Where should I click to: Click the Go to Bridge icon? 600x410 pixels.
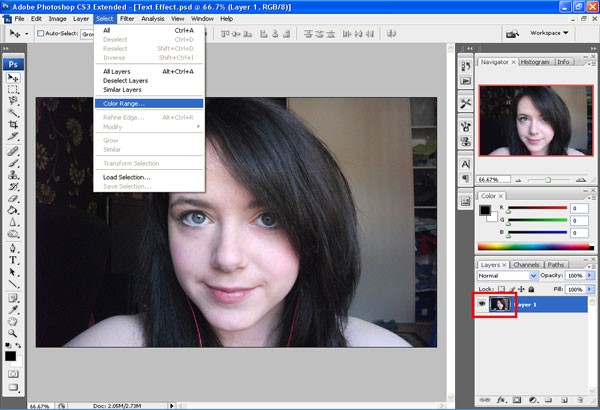pyautogui.click(x=512, y=34)
